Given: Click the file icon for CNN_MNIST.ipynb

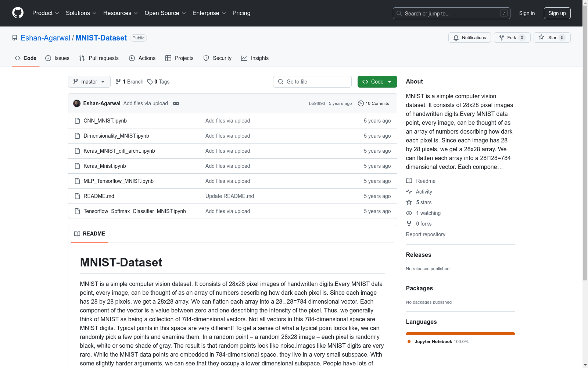Looking at the screenshot, I should point(77,121).
